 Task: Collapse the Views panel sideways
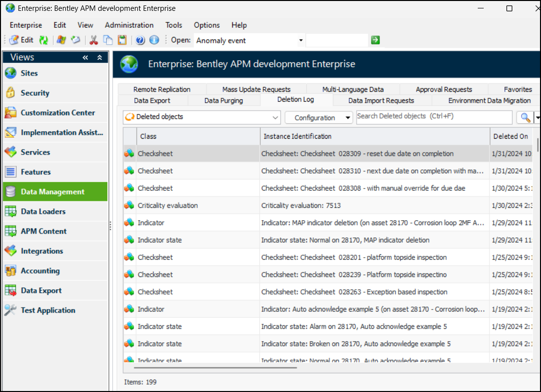click(85, 58)
